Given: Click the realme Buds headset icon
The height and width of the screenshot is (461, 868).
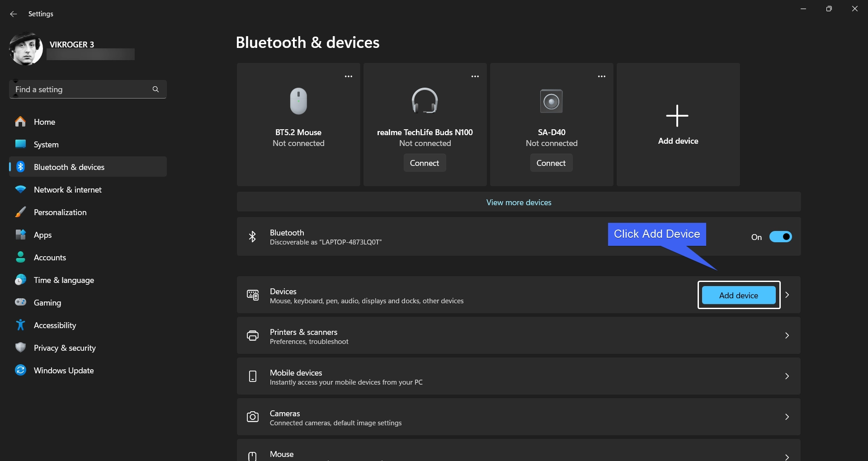Looking at the screenshot, I should [425, 101].
